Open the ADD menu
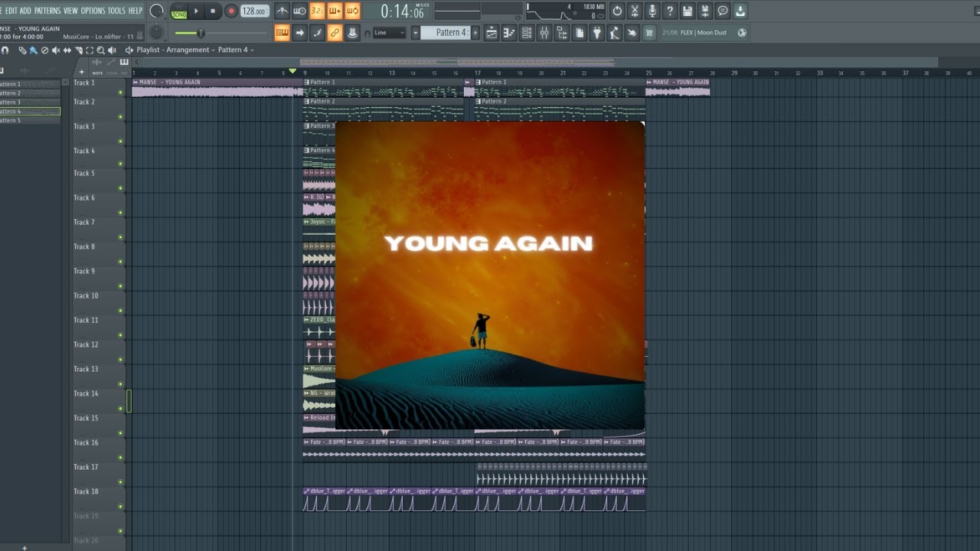The image size is (980, 551). 25,11
